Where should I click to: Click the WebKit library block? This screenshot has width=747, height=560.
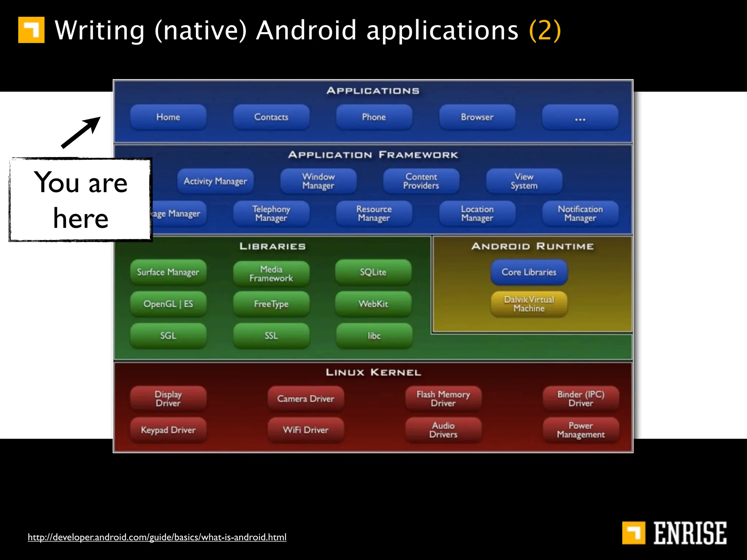coord(373,304)
